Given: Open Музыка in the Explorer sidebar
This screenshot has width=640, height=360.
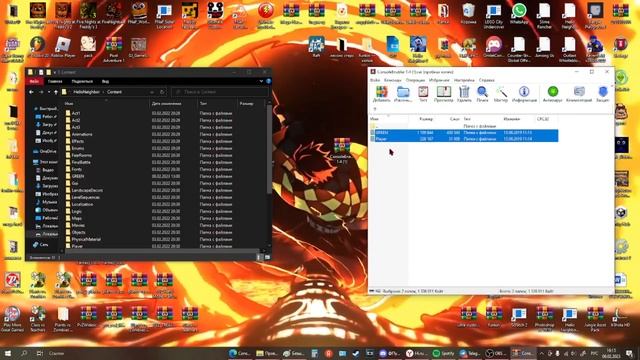Looking at the screenshot, I should (x=47, y=202).
